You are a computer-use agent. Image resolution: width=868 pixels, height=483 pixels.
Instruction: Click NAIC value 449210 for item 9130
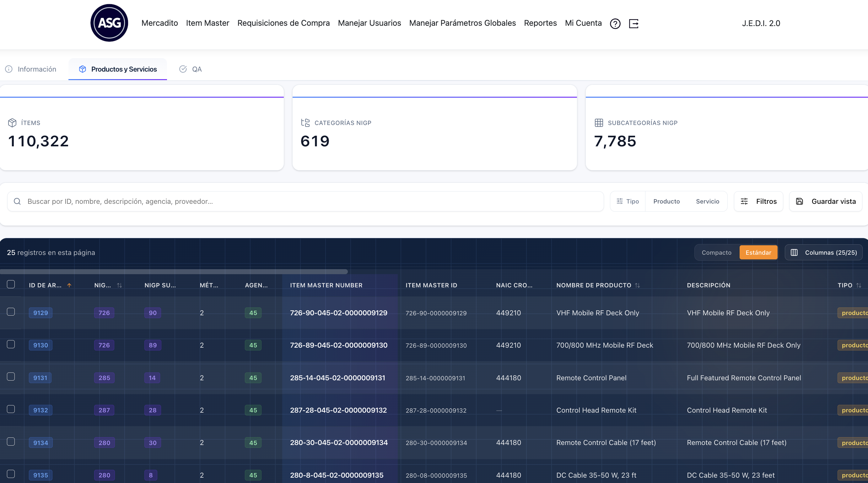509,345
